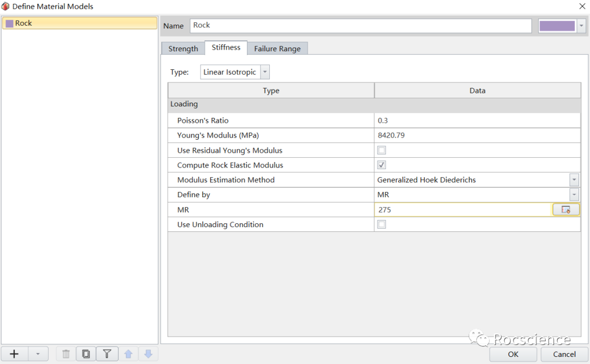Click the OK button
The width and height of the screenshot is (590, 364).
[513, 354]
